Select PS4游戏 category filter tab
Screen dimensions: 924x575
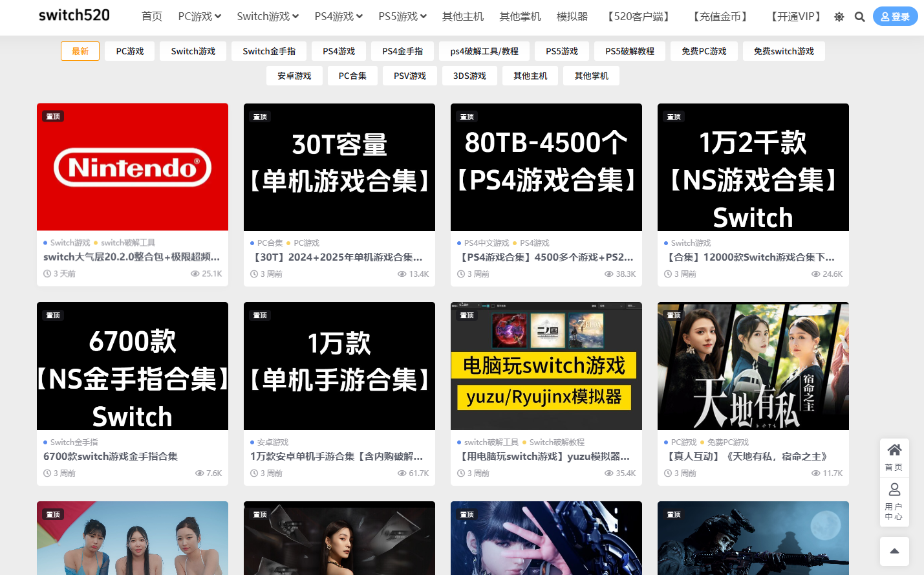[339, 51]
